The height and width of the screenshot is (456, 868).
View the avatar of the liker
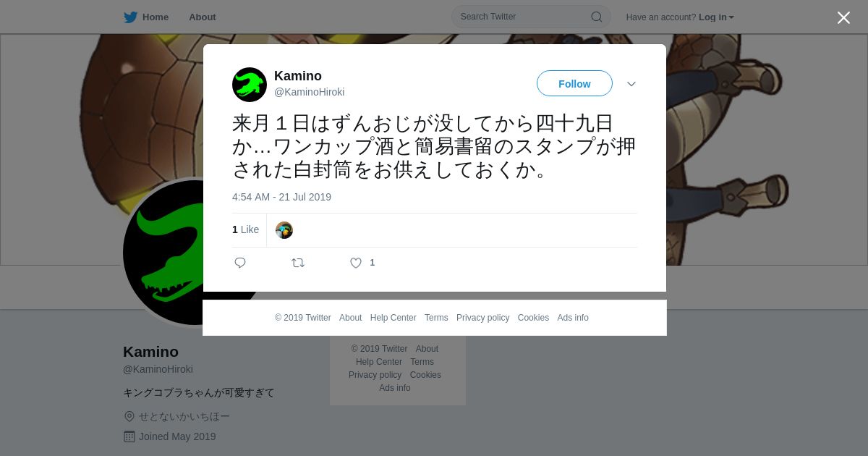tap(284, 230)
